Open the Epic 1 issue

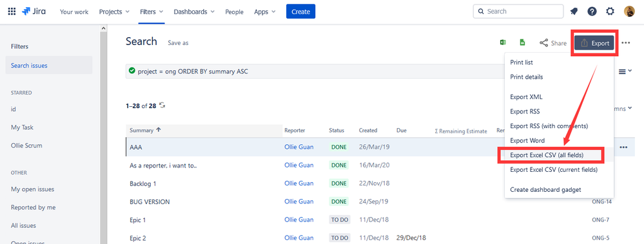[137, 220]
